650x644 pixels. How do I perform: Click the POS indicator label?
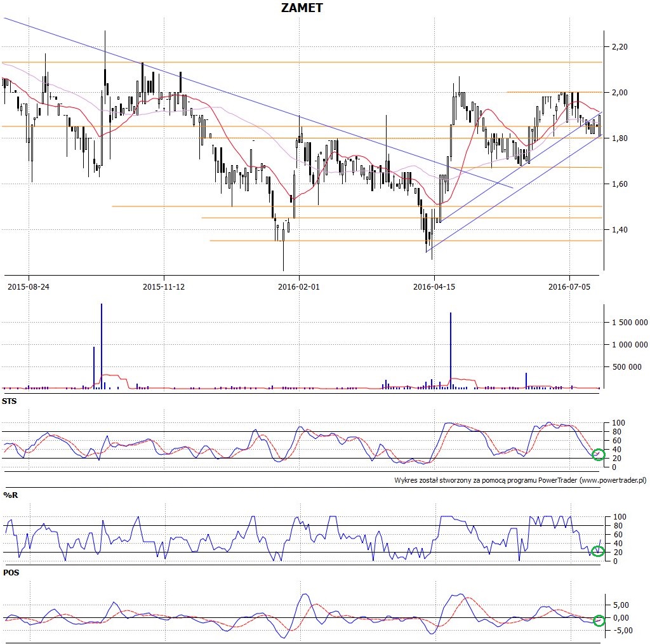click(11, 573)
